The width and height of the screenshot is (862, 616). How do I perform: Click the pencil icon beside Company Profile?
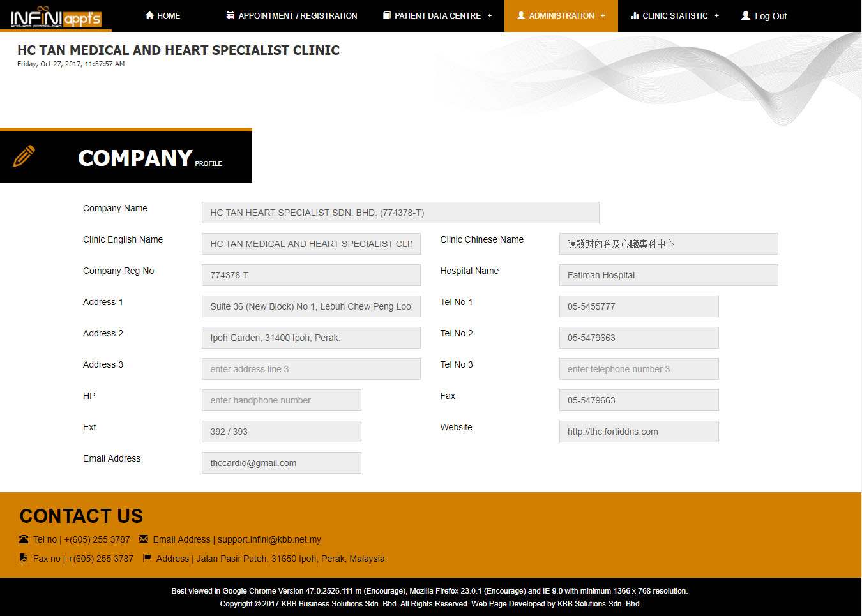tap(24, 156)
